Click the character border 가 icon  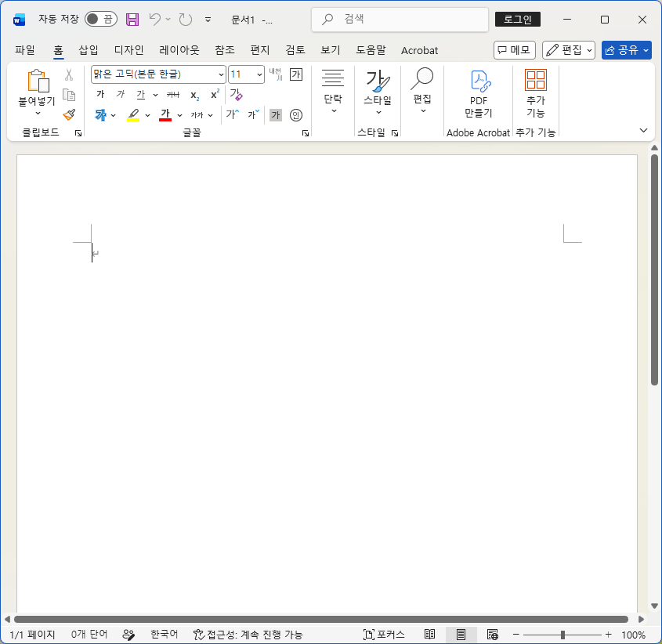point(296,74)
